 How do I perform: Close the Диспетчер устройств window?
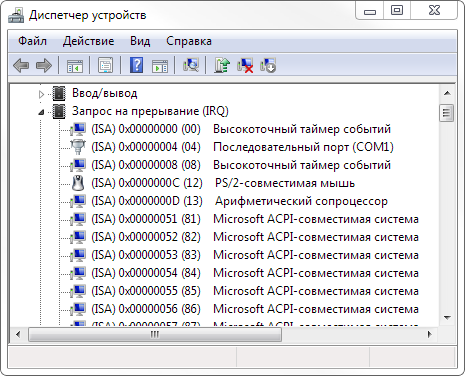coord(434,11)
